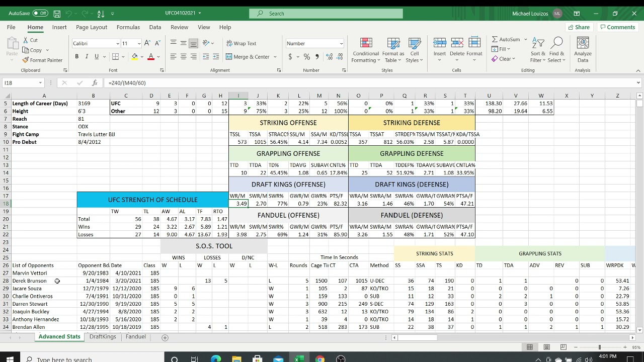Viewport: 644px width, 362px height.
Task: Click the Search box in title bar
Action: tap(326, 14)
